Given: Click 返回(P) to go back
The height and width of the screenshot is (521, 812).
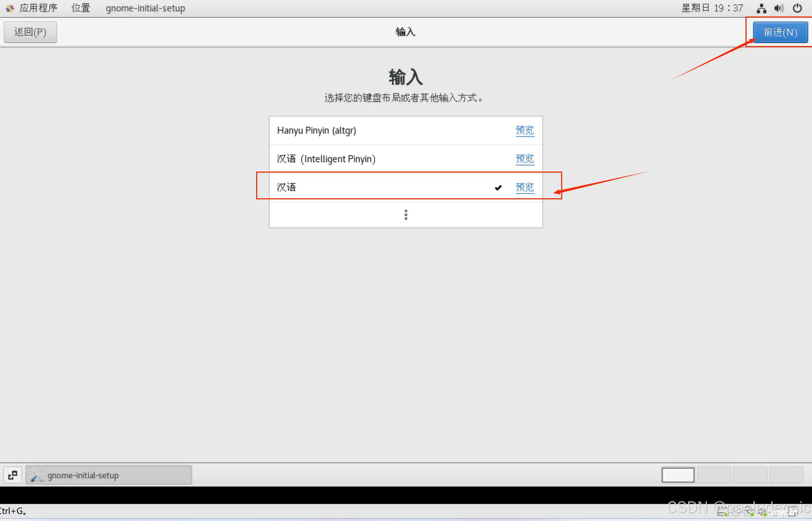Looking at the screenshot, I should (31, 32).
